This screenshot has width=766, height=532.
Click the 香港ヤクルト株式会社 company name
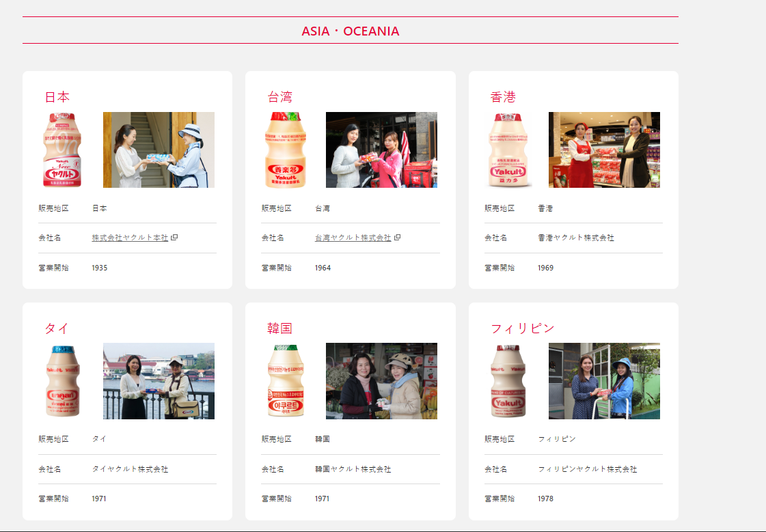(x=576, y=238)
